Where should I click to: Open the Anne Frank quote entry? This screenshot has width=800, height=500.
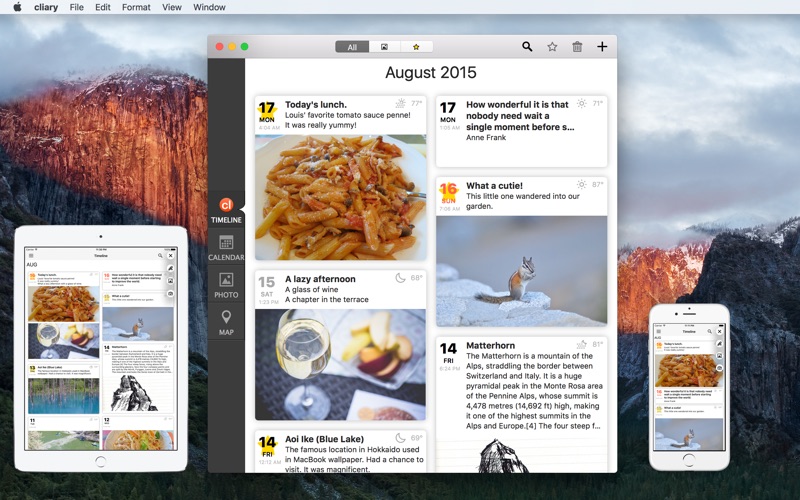pyautogui.click(x=521, y=131)
